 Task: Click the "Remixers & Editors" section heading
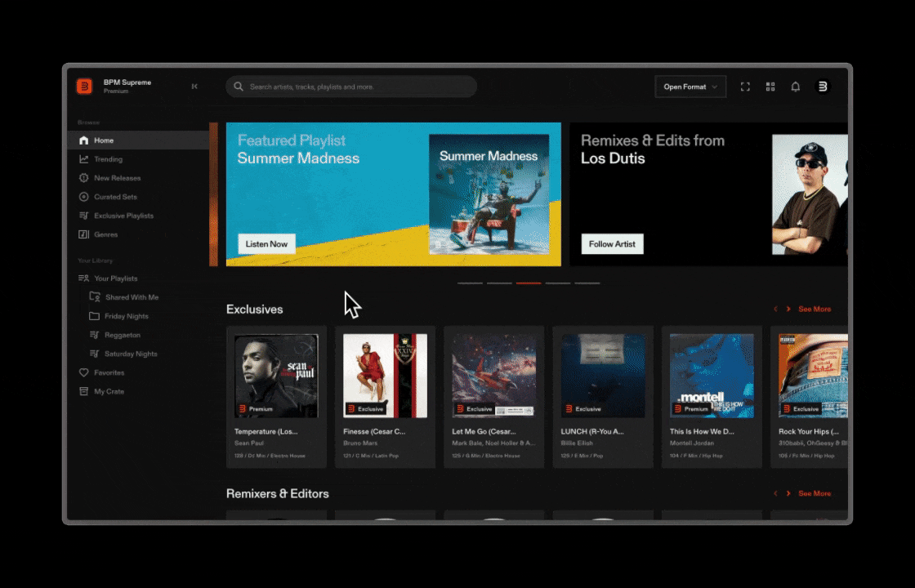coord(278,493)
